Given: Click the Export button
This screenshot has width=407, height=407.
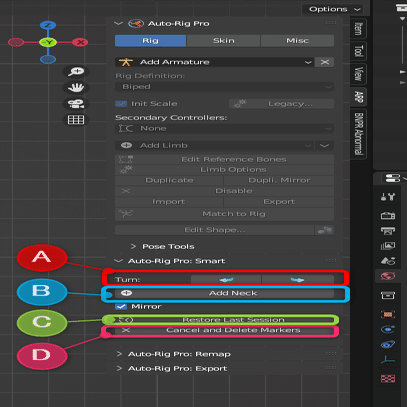Looking at the screenshot, I should [279, 202].
